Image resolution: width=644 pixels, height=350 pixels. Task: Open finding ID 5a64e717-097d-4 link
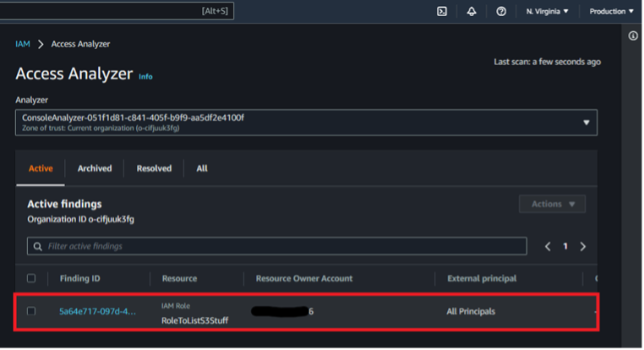(95, 311)
